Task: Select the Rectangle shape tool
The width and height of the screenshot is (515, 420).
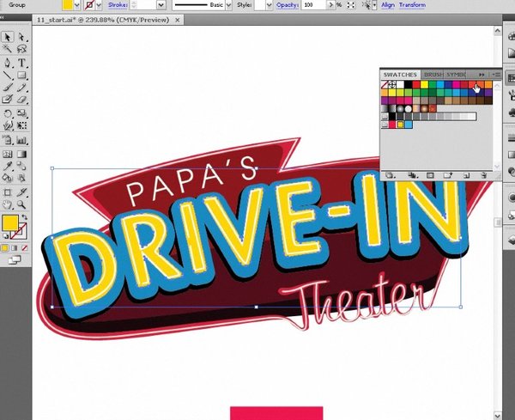Action: point(21,76)
